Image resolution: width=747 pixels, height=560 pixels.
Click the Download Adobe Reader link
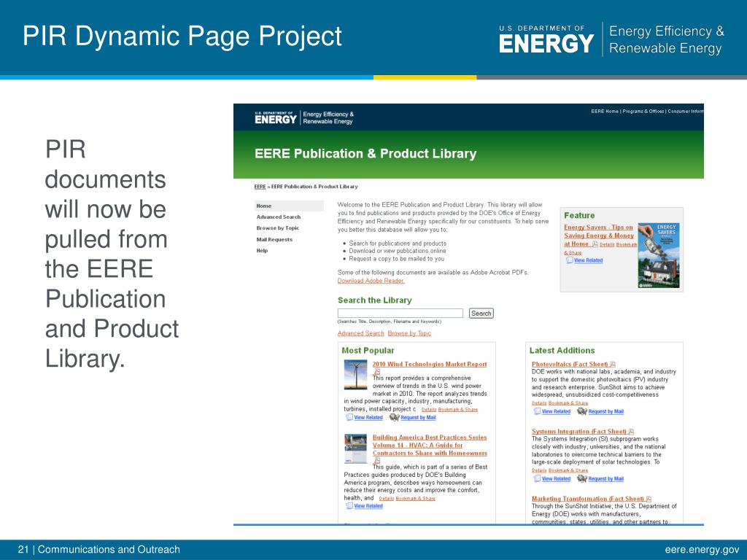[371, 281]
